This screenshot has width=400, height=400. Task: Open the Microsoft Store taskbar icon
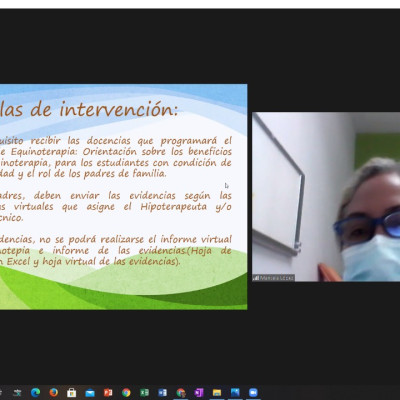(x=71, y=393)
